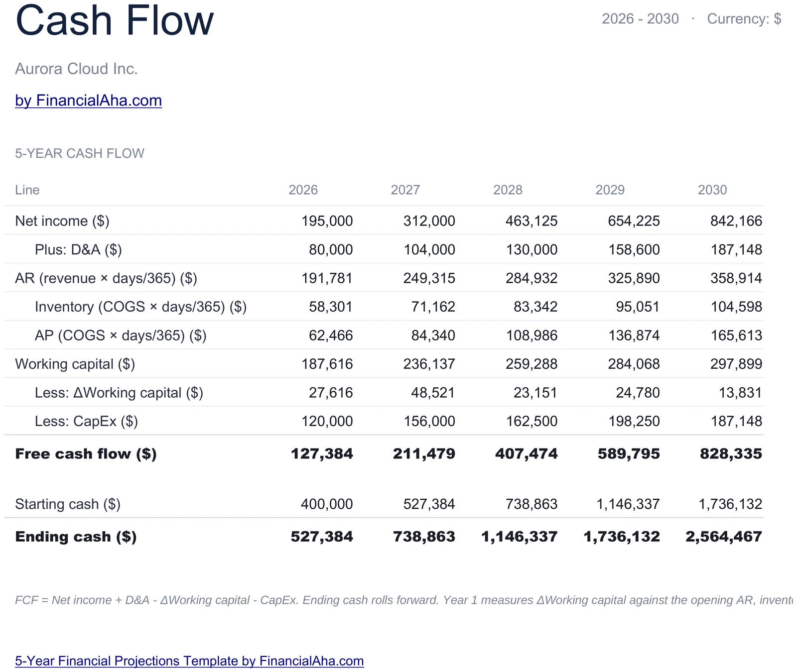Click ending cash value 2,564,467

pyautogui.click(x=724, y=536)
